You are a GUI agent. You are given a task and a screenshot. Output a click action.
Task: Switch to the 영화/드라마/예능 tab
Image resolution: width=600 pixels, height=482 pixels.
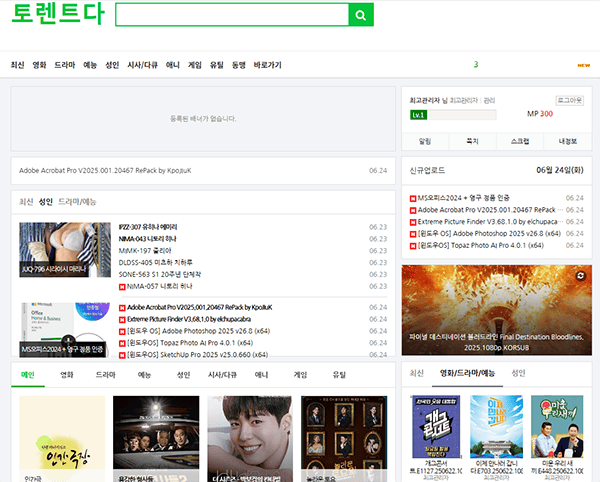click(x=467, y=373)
